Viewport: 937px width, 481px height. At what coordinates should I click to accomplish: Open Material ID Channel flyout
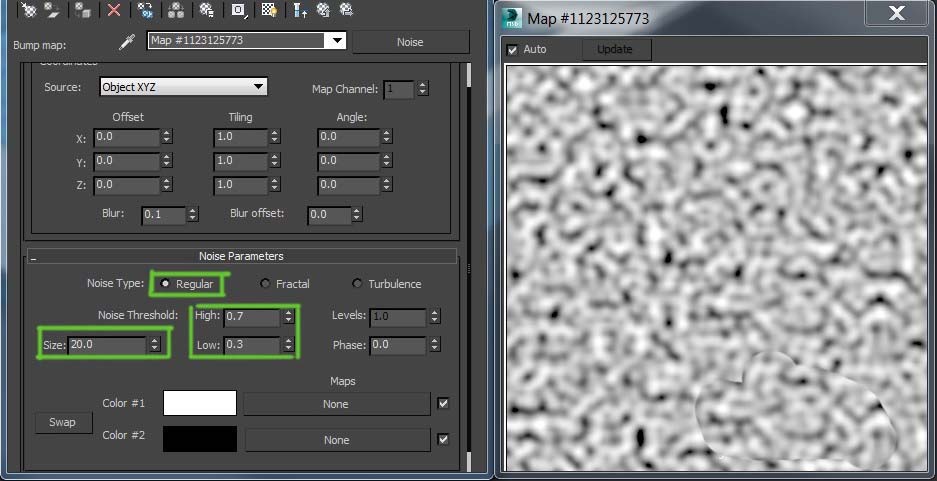click(238, 10)
